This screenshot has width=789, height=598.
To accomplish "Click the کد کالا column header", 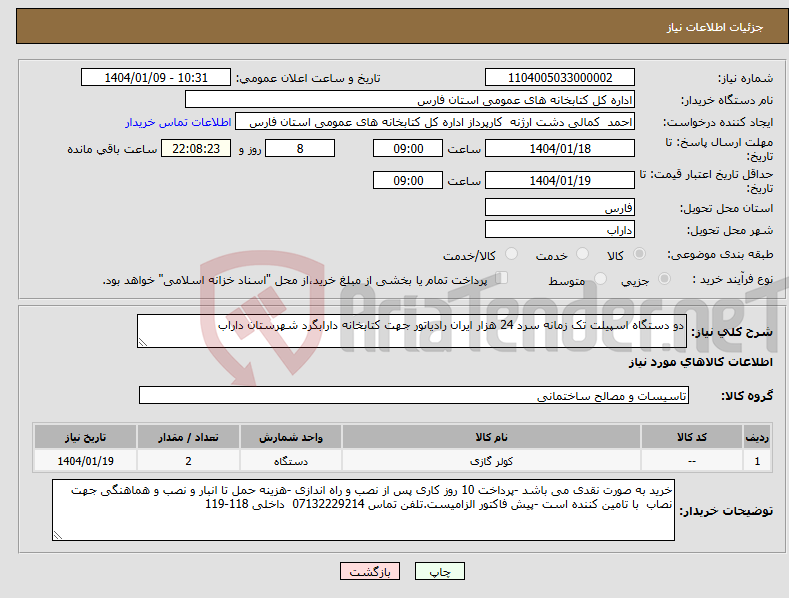I will click(x=691, y=437).
